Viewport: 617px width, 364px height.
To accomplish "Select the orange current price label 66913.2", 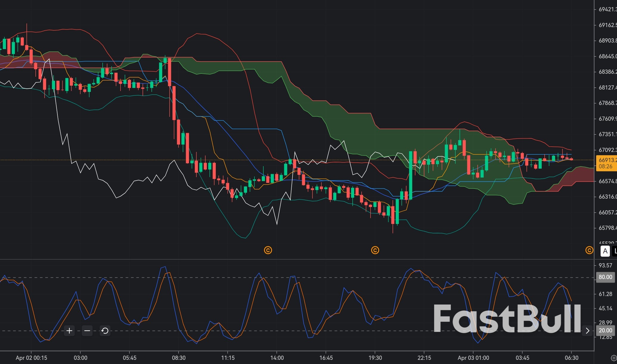I will point(608,160).
